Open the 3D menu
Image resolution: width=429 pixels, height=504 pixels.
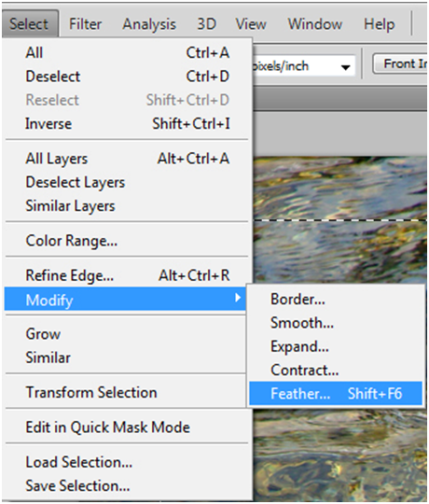pos(206,23)
